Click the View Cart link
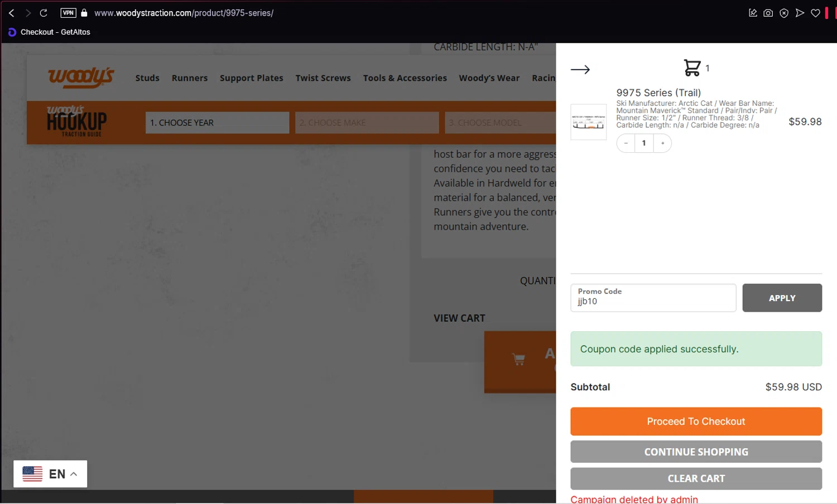Screen dimensions: 837x504 coord(459,318)
